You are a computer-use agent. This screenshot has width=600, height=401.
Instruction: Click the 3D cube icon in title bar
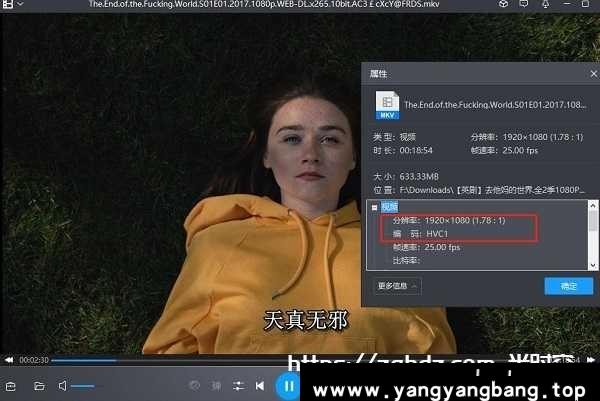click(504, 4)
